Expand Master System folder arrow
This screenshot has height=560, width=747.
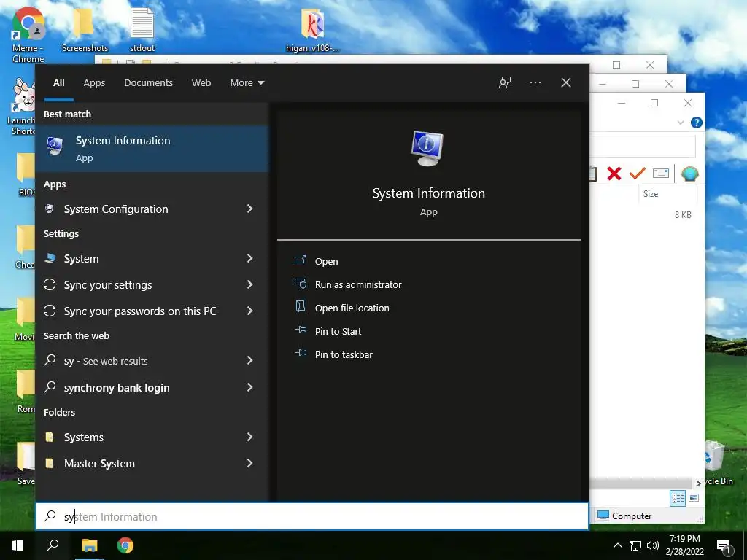[249, 463]
